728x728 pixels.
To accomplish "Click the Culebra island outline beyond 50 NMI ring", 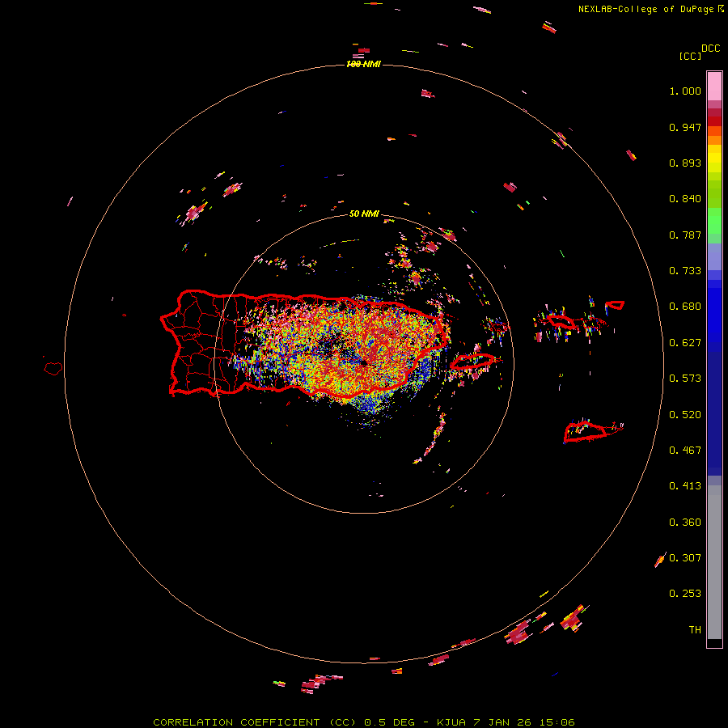I will (561, 322).
